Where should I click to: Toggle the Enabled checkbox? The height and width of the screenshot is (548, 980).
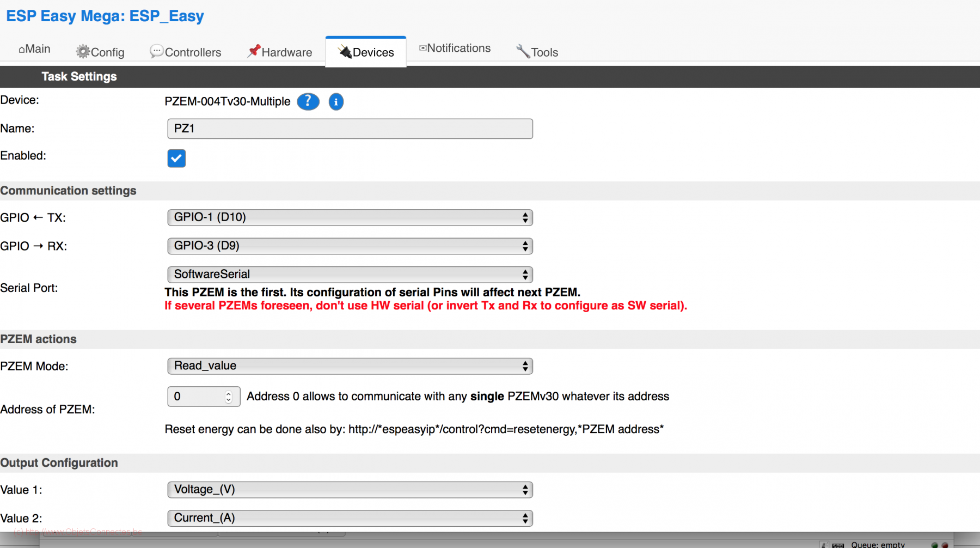[176, 159]
